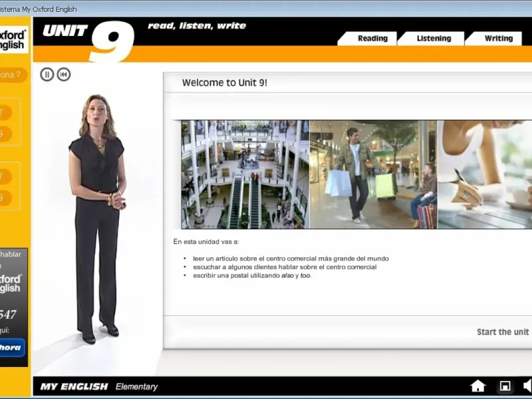Toggle the speaker sound icon
The height and width of the screenshot is (399, 532).
(x=527, y=386)
